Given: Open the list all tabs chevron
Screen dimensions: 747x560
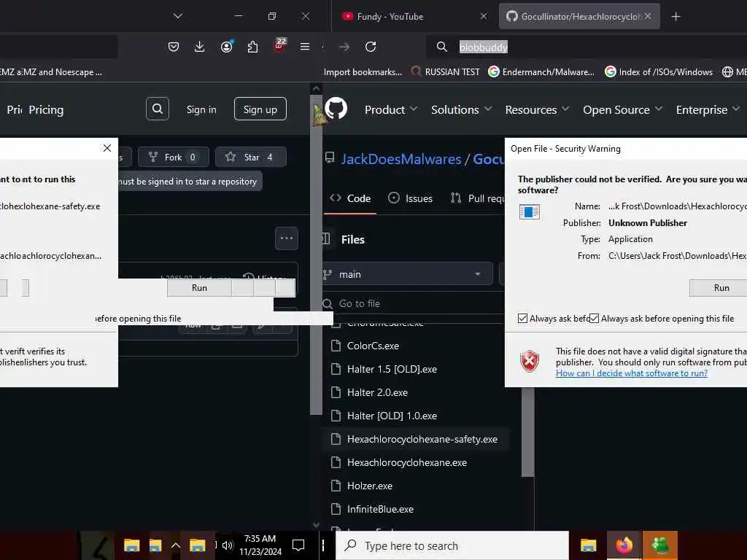Looking at the screenshot, I should (178, 16).
